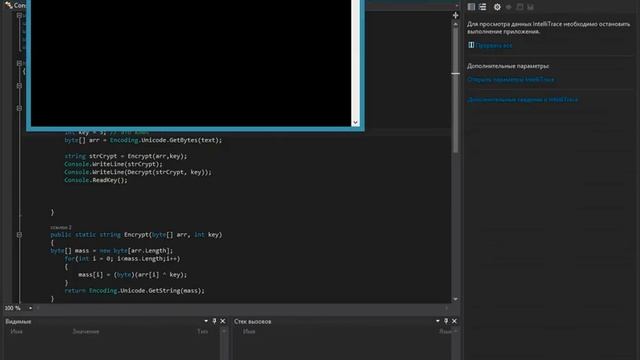
Task: Open Открыть параметры IntelliTrace link
Action: [511, 80]
